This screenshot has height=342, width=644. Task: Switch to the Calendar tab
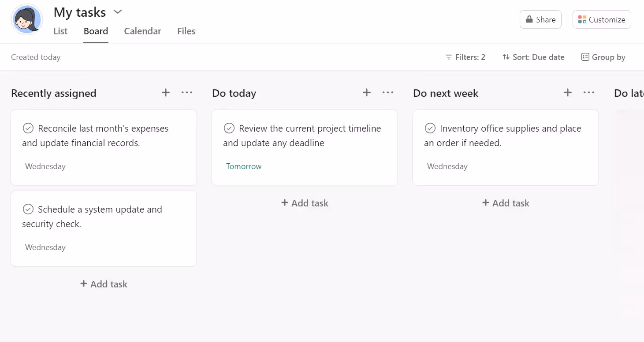click(x=142, y=31)
